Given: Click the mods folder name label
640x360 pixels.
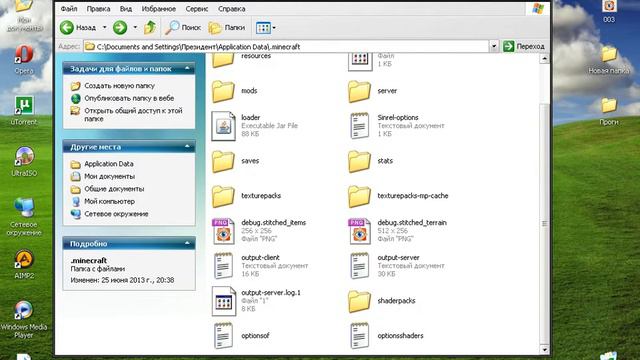Looking at the screenshot, I should click(x=249, y=91).
